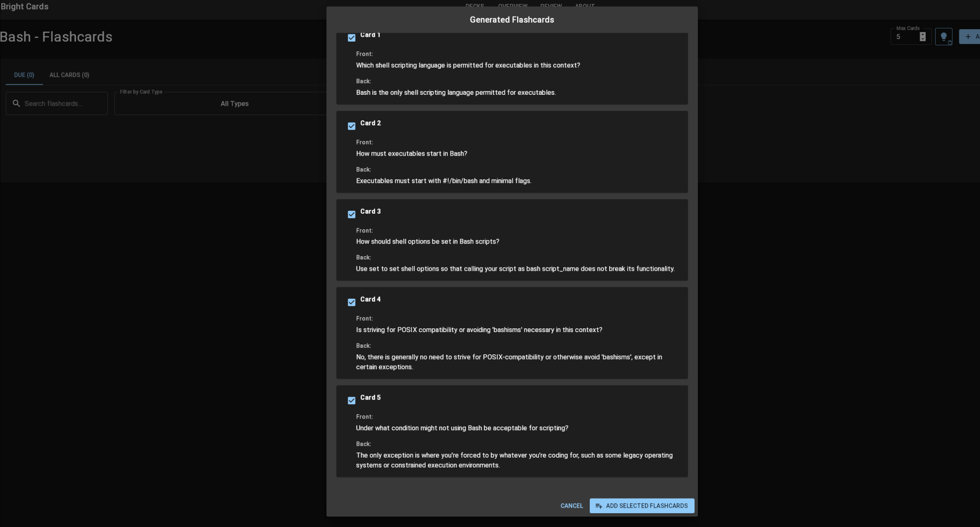Click 'How should shell options be set' question
This screenshot has width=980, height=527.
(427, 242)
